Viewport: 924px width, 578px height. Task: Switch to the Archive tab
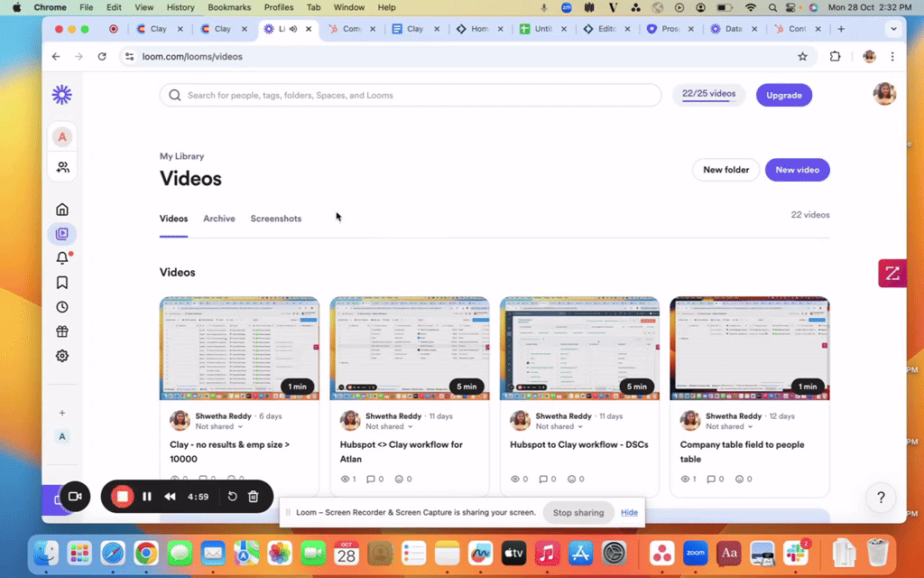pos(219,219)
